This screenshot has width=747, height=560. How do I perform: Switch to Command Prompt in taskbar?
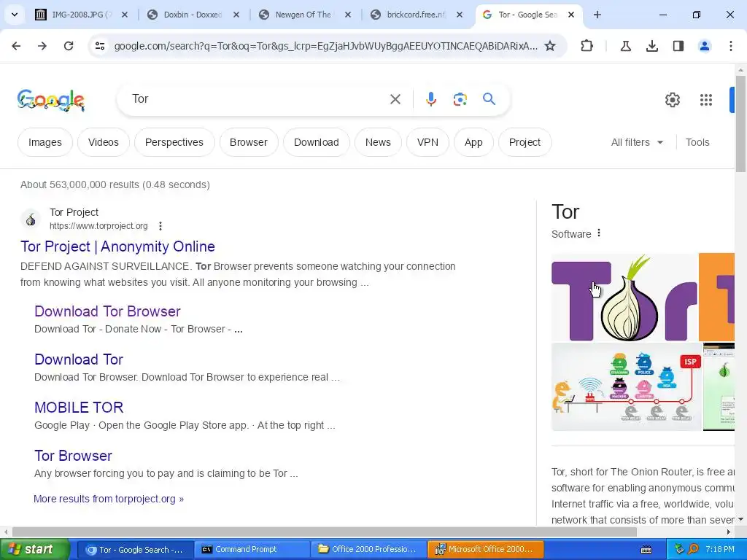click(252, 549)
